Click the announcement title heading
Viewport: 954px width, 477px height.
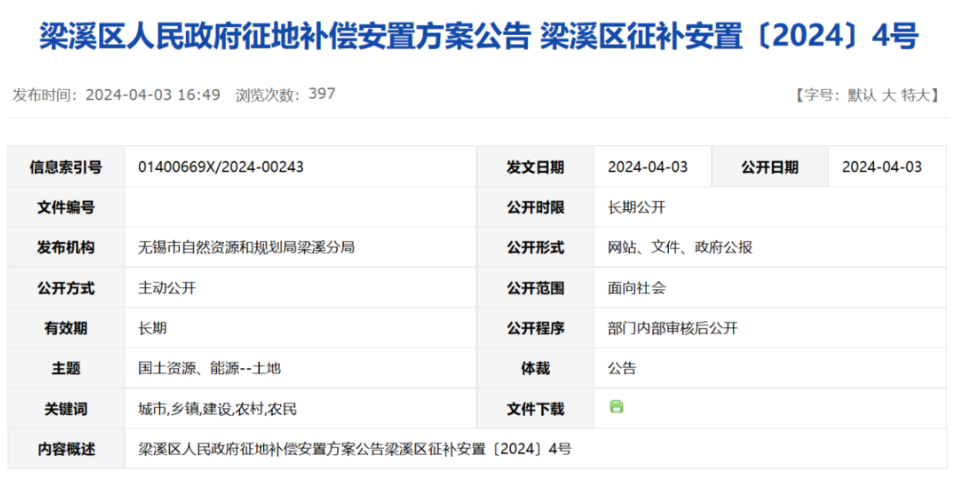(479, 37)
